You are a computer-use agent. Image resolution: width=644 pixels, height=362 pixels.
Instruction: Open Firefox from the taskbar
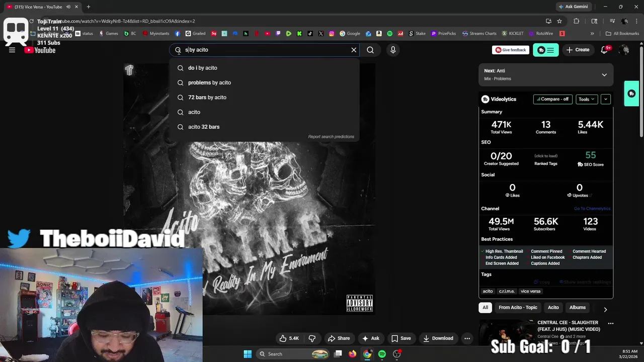tap(353, 354)
